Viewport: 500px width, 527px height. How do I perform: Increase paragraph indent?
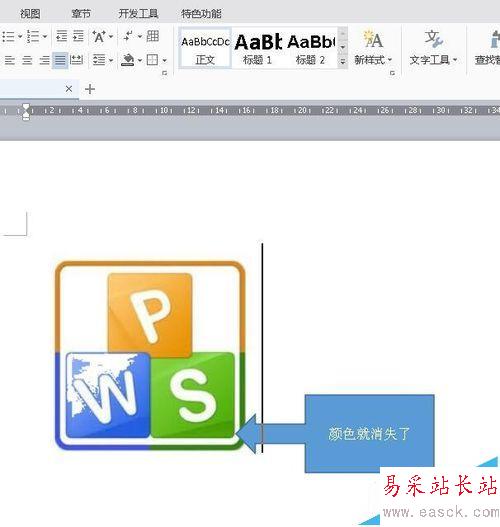[78, 36]
